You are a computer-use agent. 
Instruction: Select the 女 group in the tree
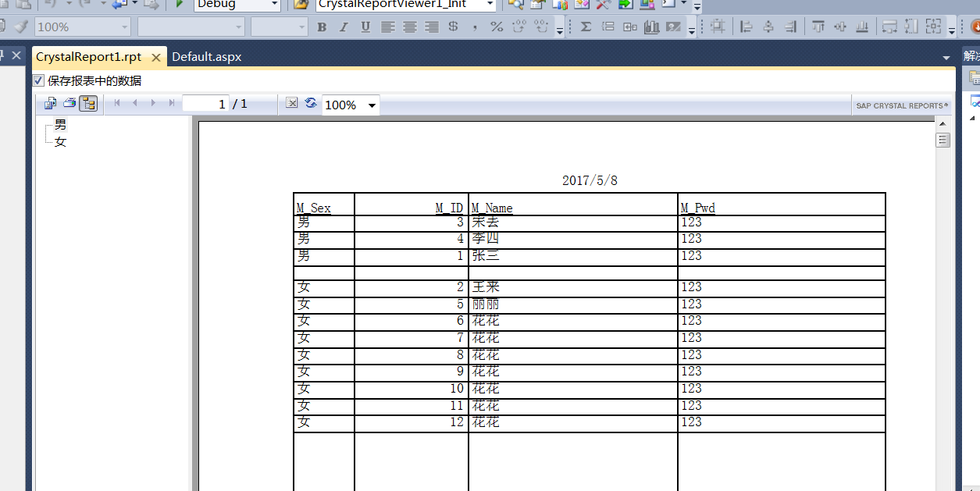[60, 142]
